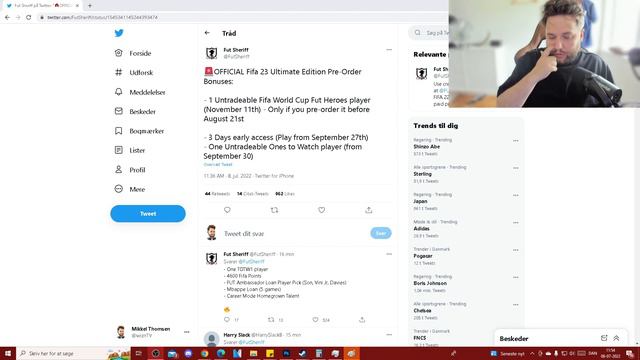Click the Mere circle-dots icon

[x=118, y=189]
